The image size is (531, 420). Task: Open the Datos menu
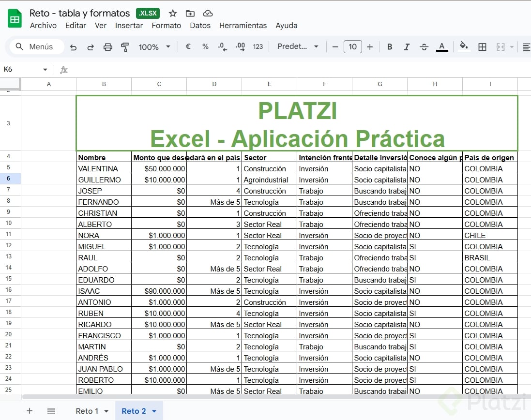(x=200, y=25)
